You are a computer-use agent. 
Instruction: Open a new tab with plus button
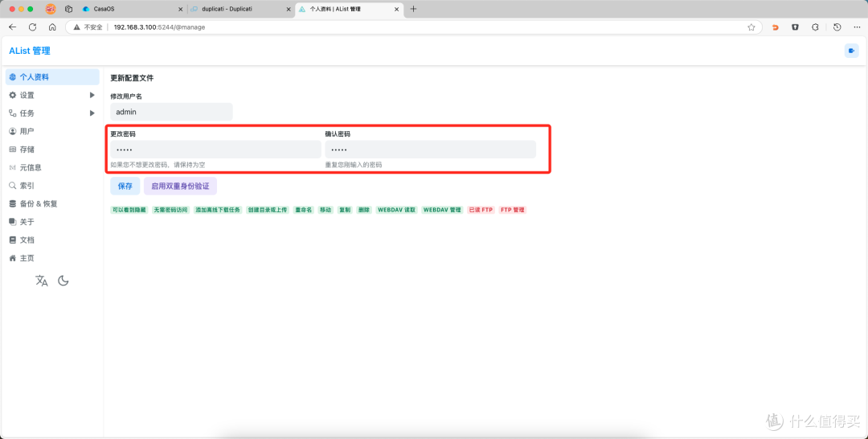click(413, 9)
